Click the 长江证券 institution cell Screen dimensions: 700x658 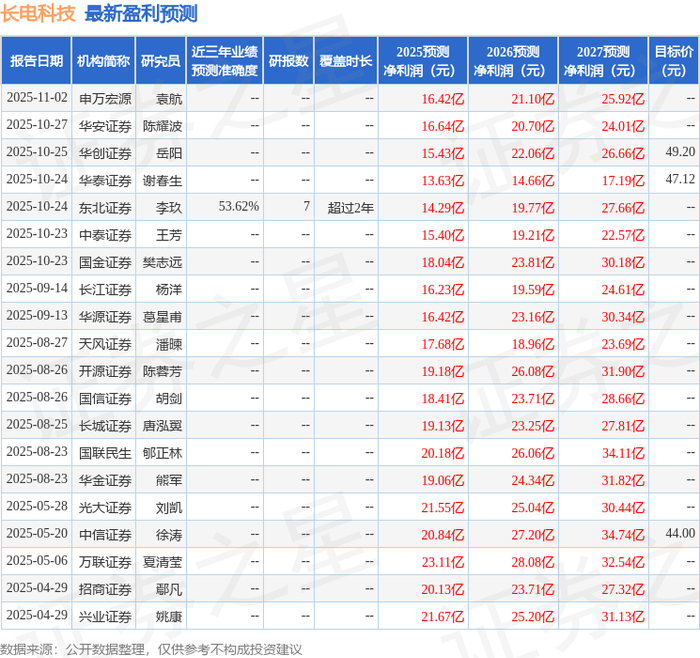click(x=105, y=289)
